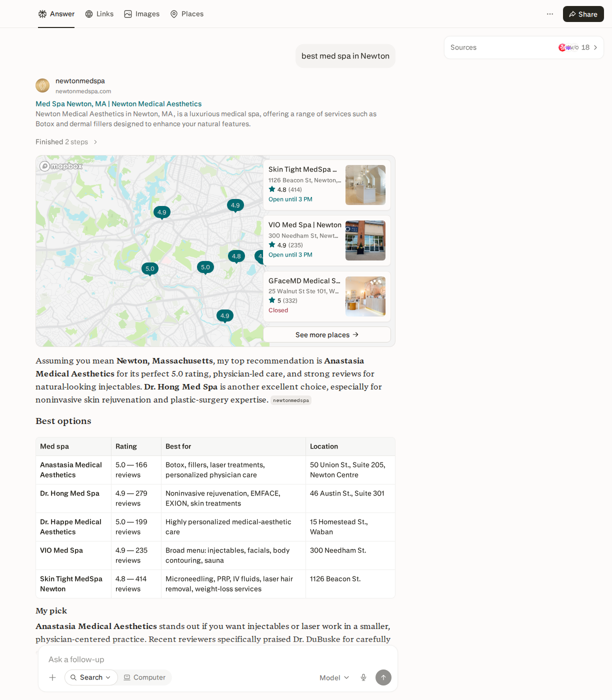Open the three-dots more options menu
Image resolution: width=612 pixels, height=700 pixels.
(550, 14)
